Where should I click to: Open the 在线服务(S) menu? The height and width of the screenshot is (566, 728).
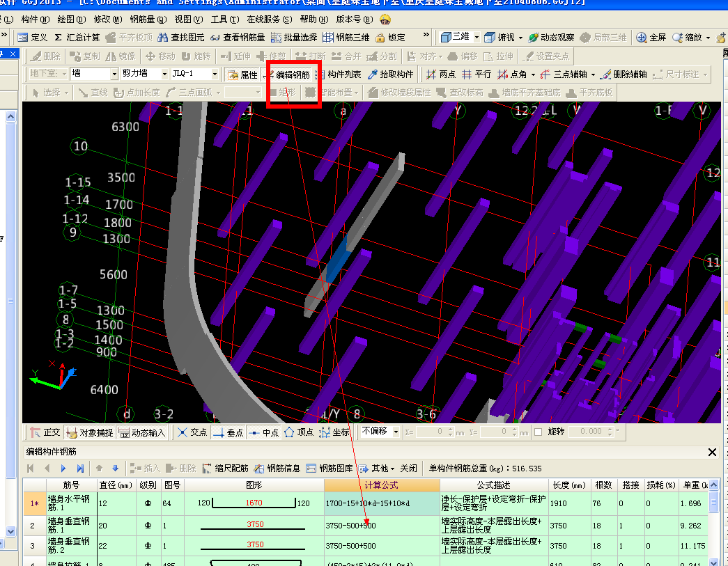pyautogui.click(x=270, y=19)
